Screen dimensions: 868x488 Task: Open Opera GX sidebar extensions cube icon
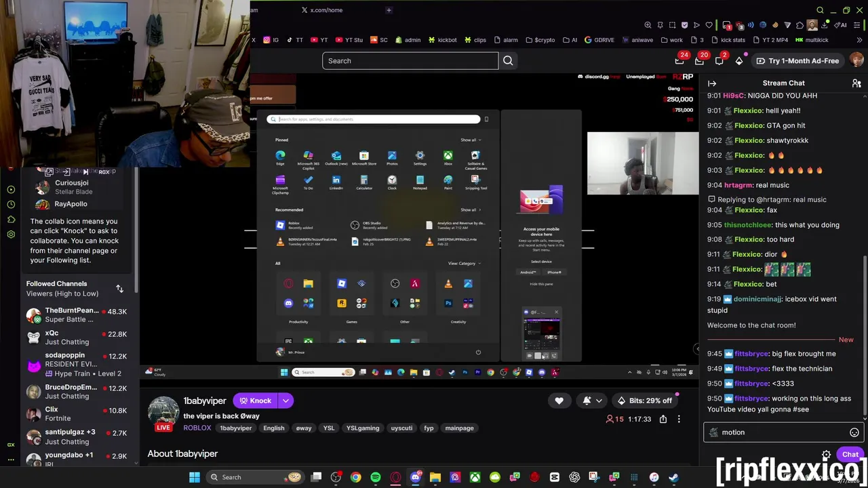(11, 220)
